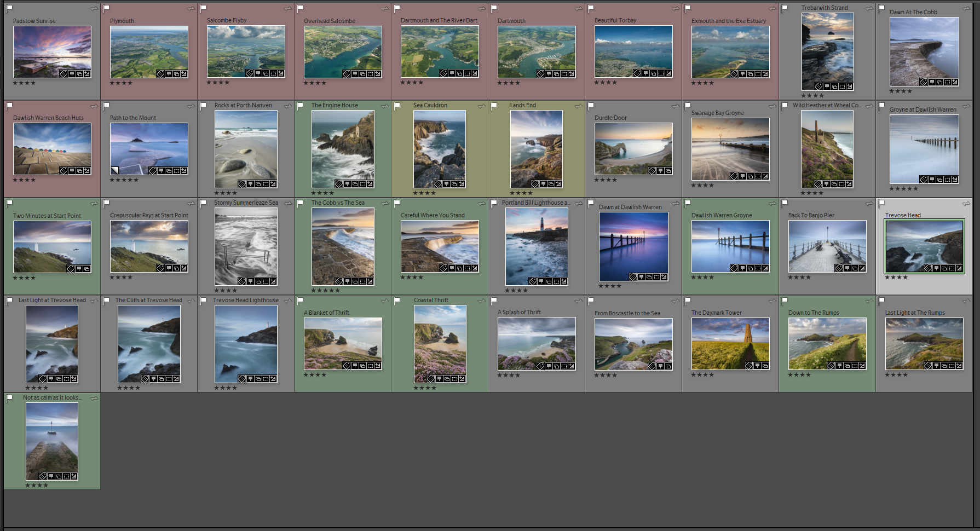The image size is (980, 531).
Task: Click metadata arrow icon on Dawn At The Cobb cell
Action: [966, 9]
